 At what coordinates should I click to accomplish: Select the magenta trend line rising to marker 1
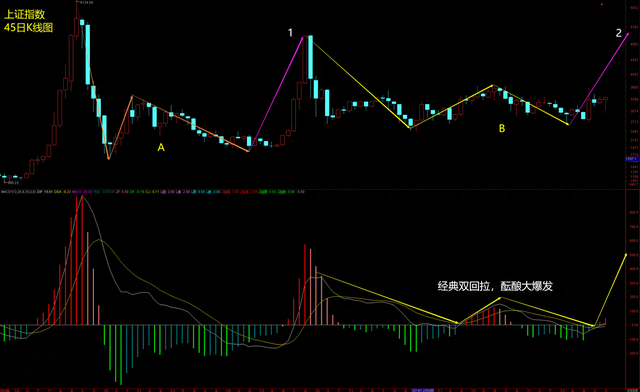click(x=276, y=95)
